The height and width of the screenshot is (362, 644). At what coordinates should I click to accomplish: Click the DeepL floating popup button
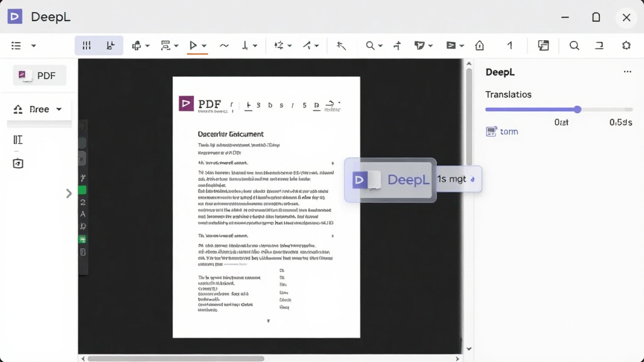coord(390,180)
